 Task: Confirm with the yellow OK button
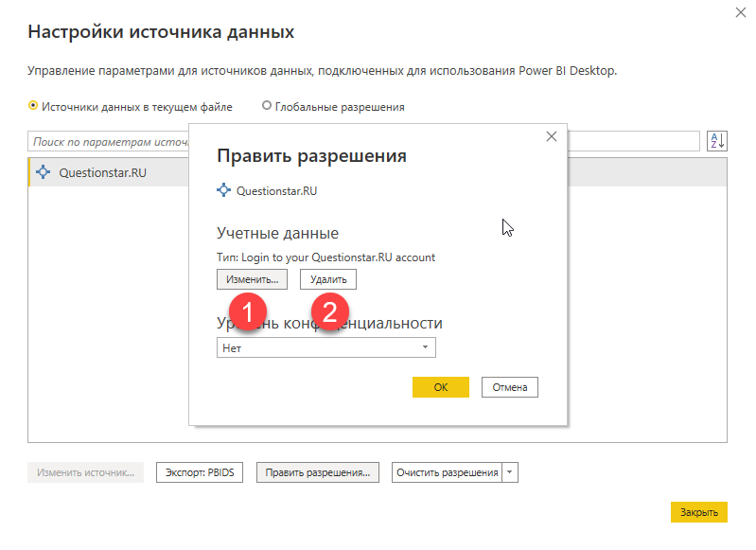pyautogui.click(x=441, y=387)
